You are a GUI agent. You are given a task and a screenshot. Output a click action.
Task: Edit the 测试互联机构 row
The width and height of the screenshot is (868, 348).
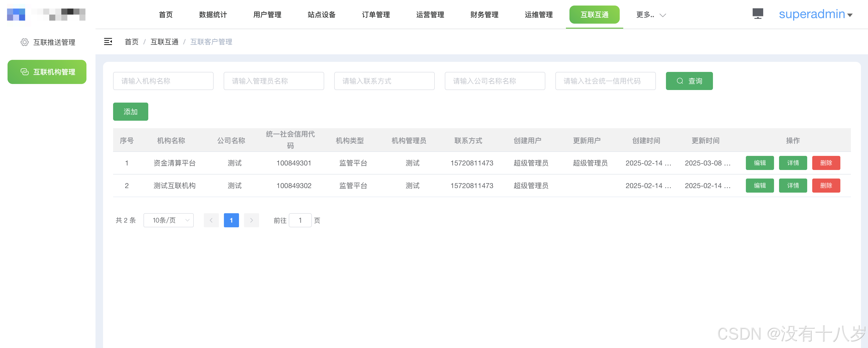pyautogui.click(x=759, y=186)
